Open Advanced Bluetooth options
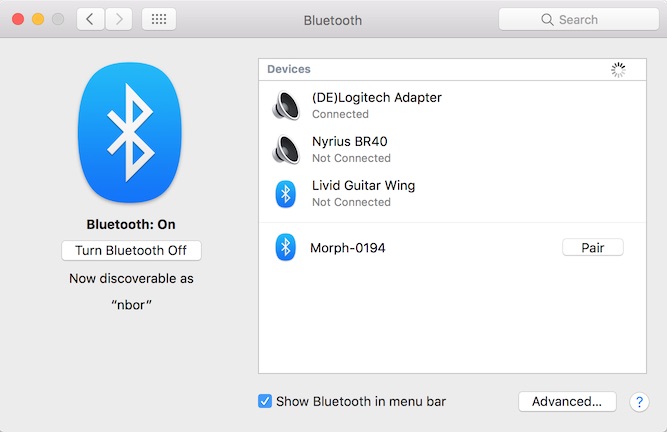The height and width of the screenshot is (432, 667). pos(567,401)
